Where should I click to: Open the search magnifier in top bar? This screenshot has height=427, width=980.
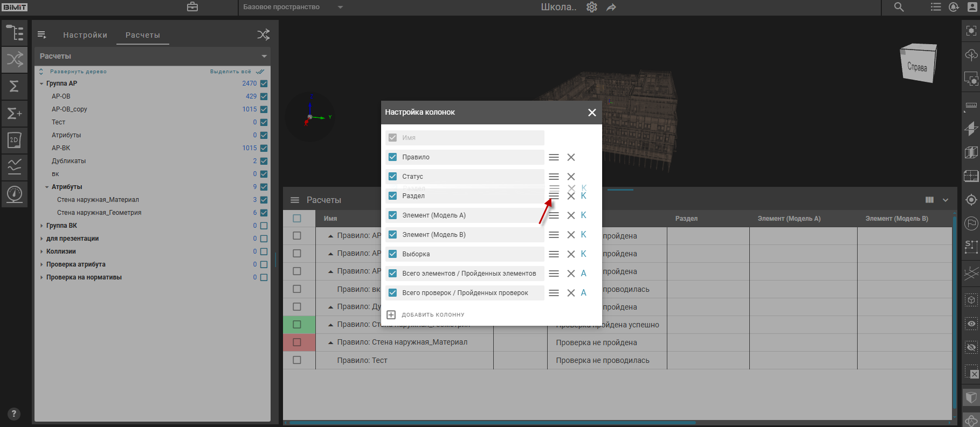point(899,7)
